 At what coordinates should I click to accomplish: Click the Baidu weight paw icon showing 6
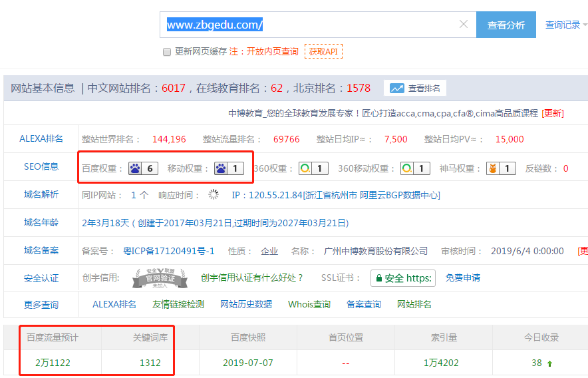pyautogui.click(x=143, y=168)
